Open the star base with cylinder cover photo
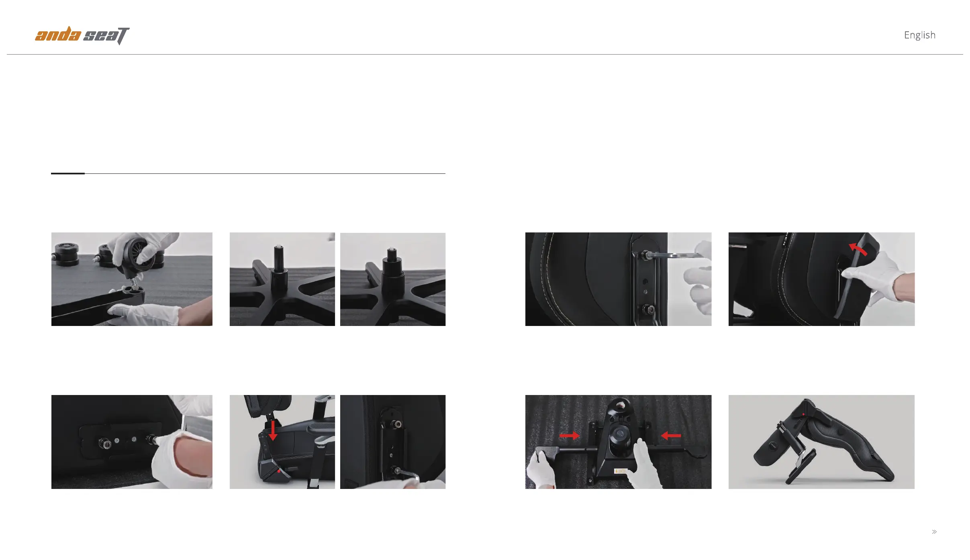This screenshot has width=970, height=560. tap(393, 279)
